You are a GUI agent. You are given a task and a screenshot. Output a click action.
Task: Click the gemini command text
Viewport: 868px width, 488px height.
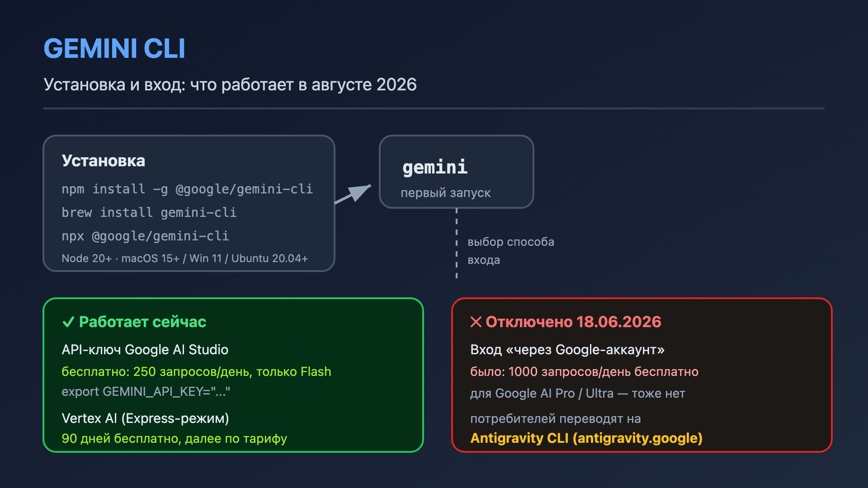click(x=435, y=168)
